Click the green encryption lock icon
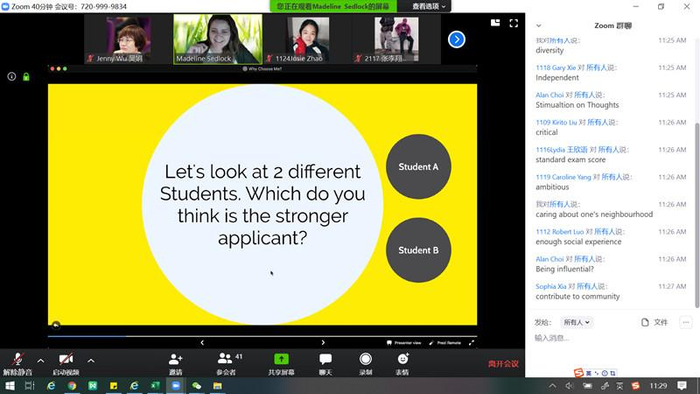 click(26, 77)
